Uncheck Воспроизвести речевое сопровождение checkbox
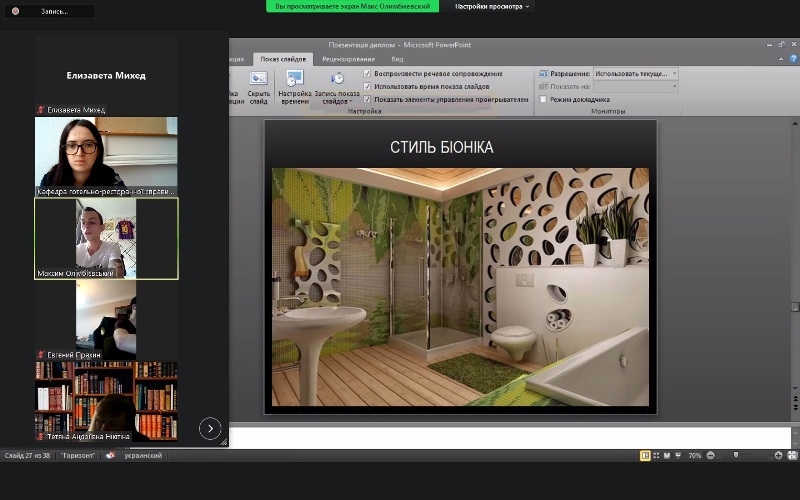Screen dimensions: 800x500 [368, 74]
